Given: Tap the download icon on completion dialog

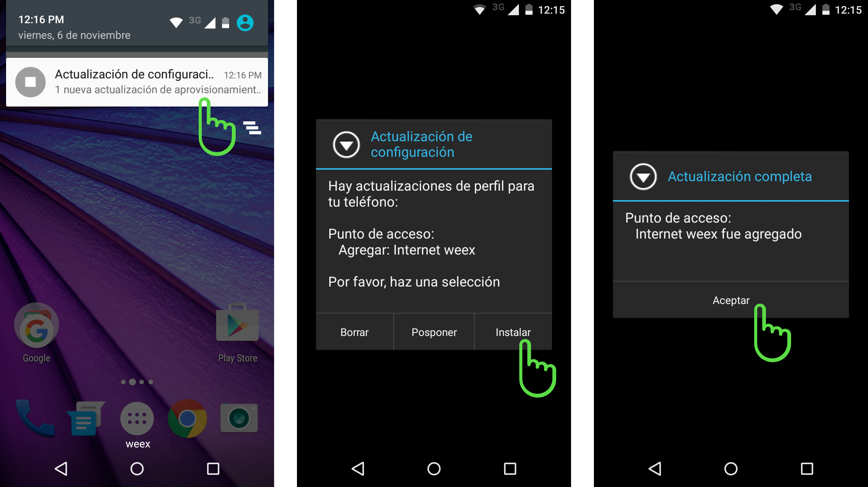Looking at the screenshot, I should (x=643, y=175).
